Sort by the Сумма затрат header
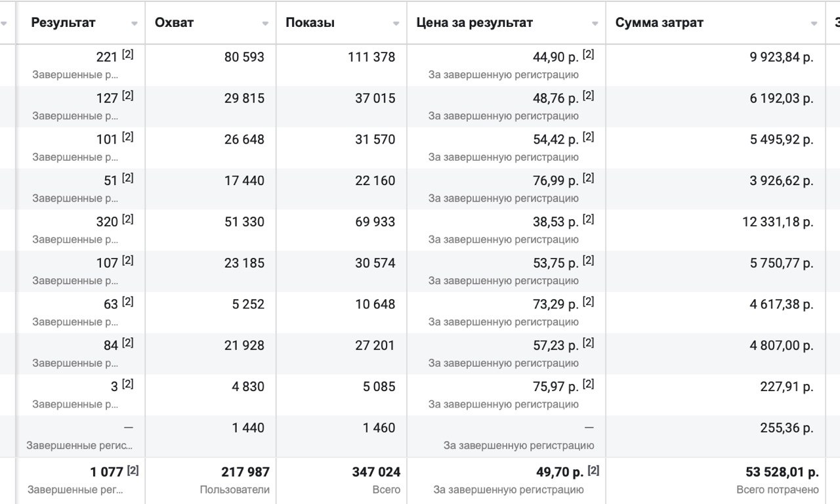 [x=660, y=22]
